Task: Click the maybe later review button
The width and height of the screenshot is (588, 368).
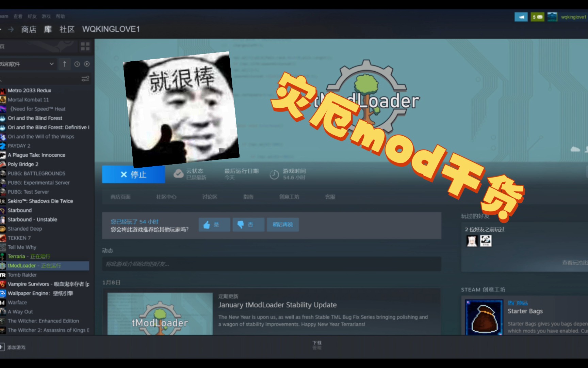Action: point(283,225)
